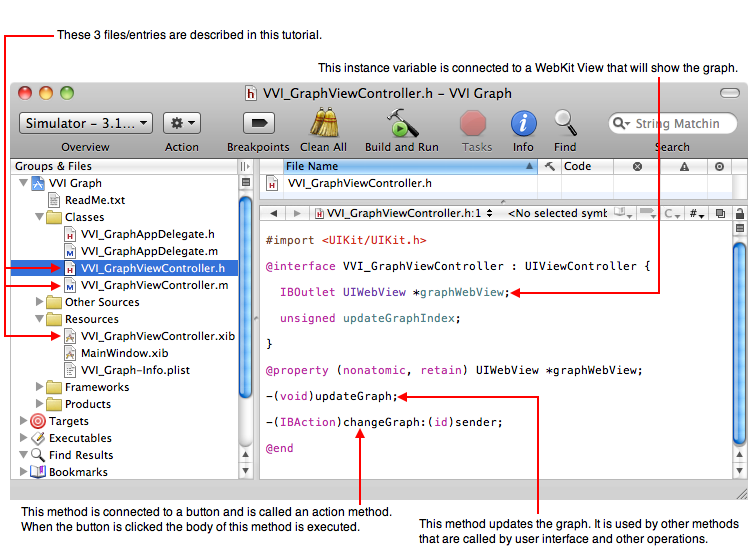Click the Find magnifying glass icon

pyautogui.click(x=565, y=123)
